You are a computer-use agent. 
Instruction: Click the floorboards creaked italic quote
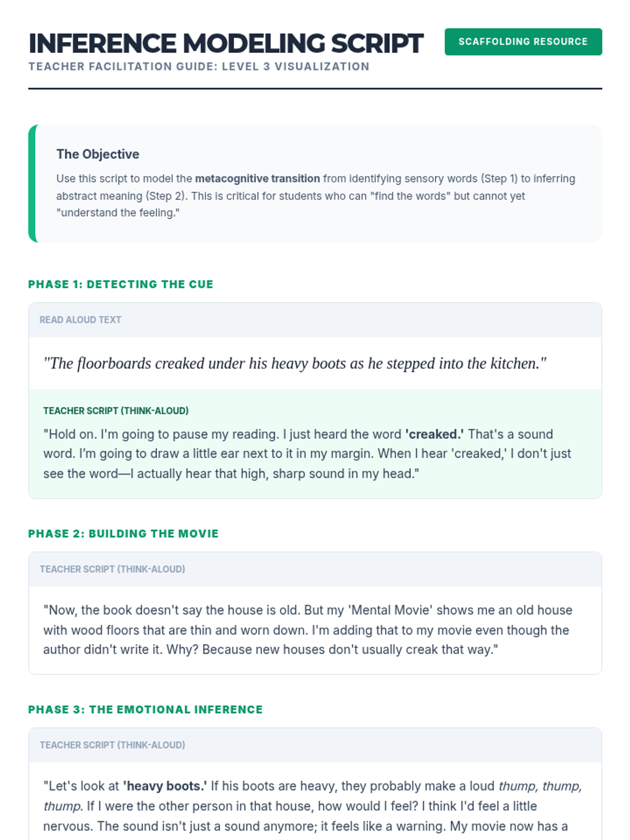point(295,363)
